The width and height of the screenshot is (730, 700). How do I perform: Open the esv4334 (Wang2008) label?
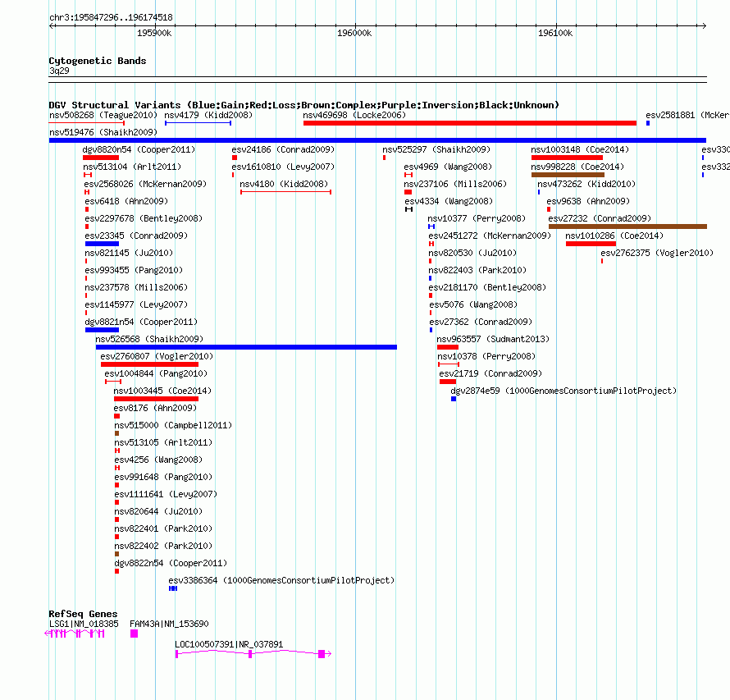tap(449, 201)
